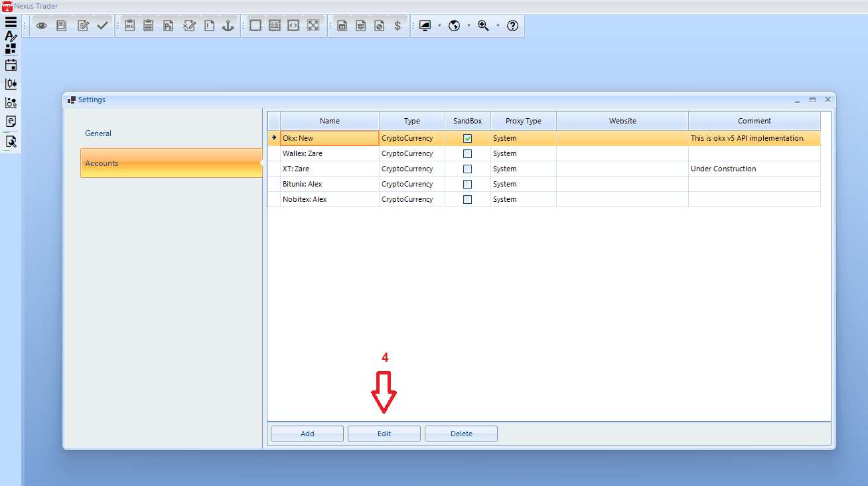This screenshot has width=868, height=486.
Task: Open the calendar icon in left sidebar
Action: pyautogui.click(x=11, y=65)
